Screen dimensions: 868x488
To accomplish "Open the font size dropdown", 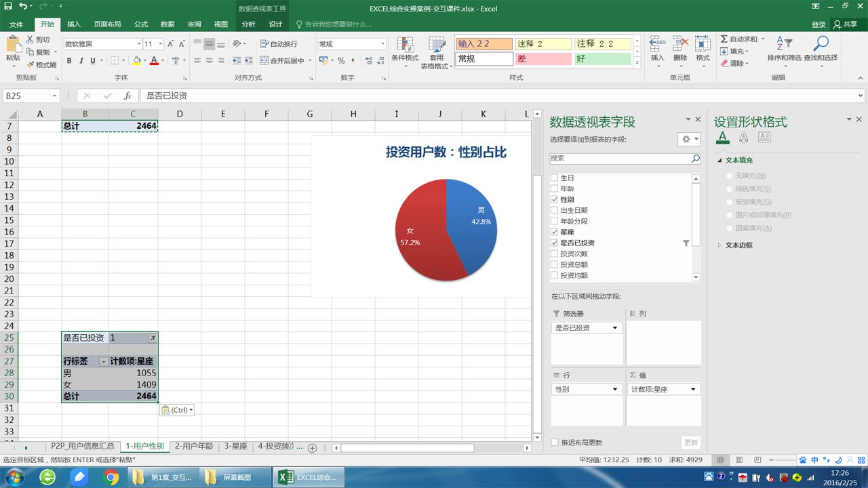I will tap(159, 44).
